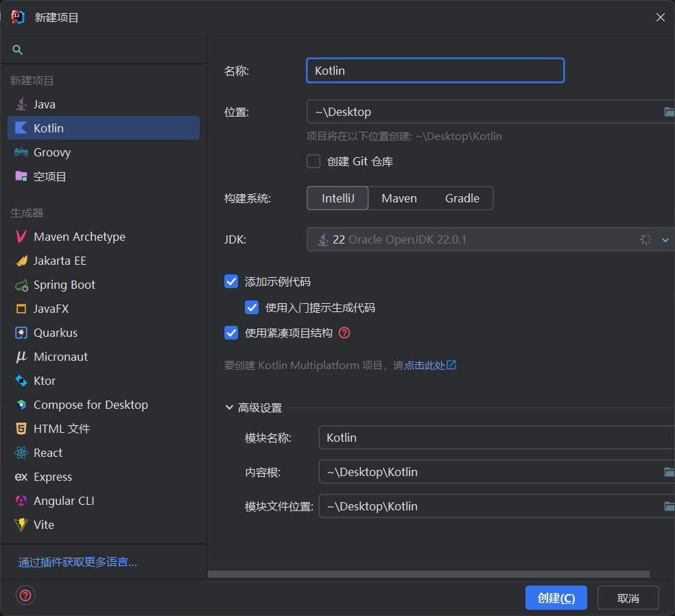
Task: Enable the 创建 Git 仓库 checkbox
Action: pos(313,161)
